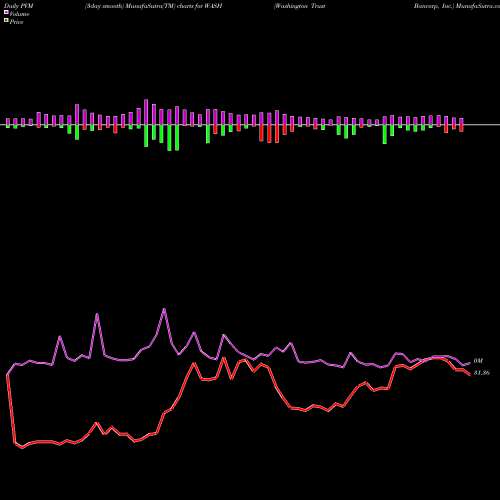Click the tallest magenta volume bar
Viewport: 500px width, 500px height.
(146, 112)
